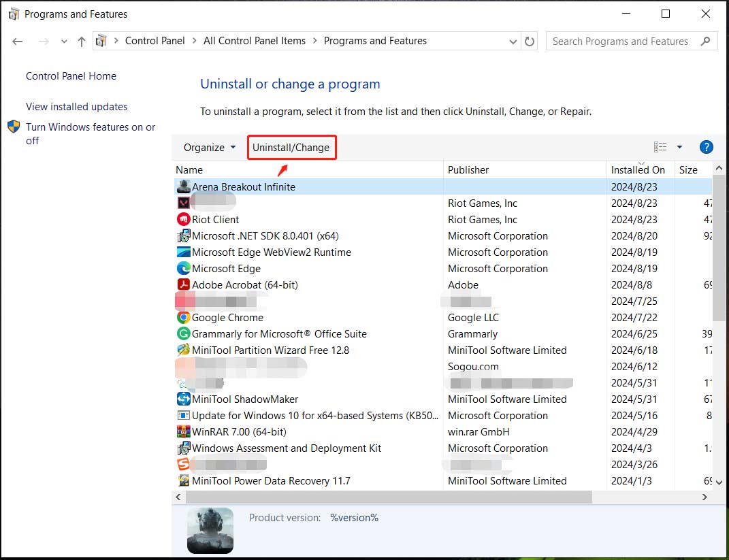Click the %version% product version value
Viewport: 729px width, 560px height.
354,517
